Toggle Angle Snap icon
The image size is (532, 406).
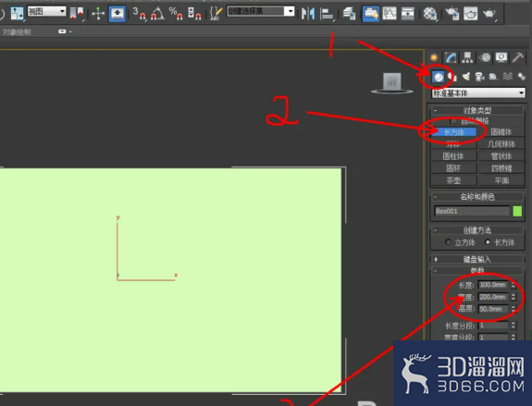pyautogui.click(x=157, y=14)
